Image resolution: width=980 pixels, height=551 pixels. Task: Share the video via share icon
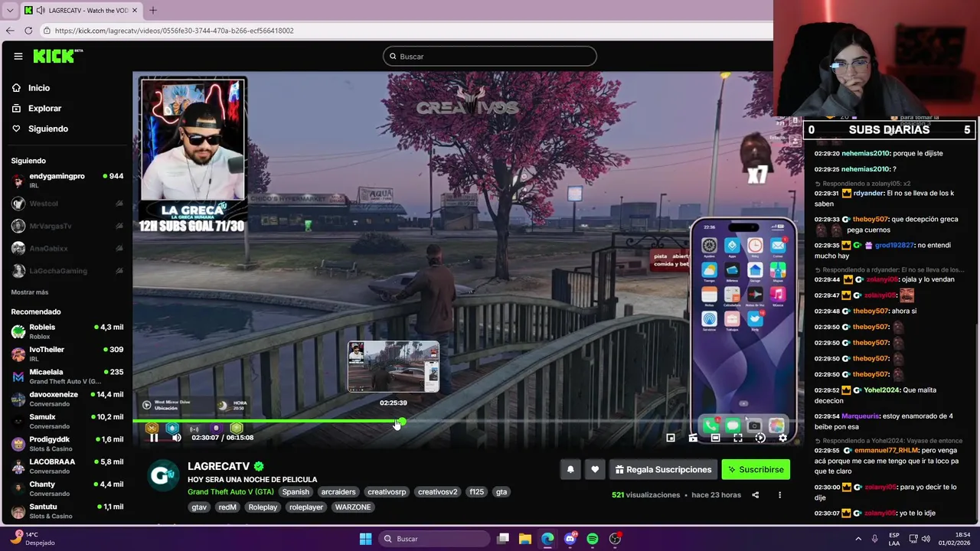(755, 495)
